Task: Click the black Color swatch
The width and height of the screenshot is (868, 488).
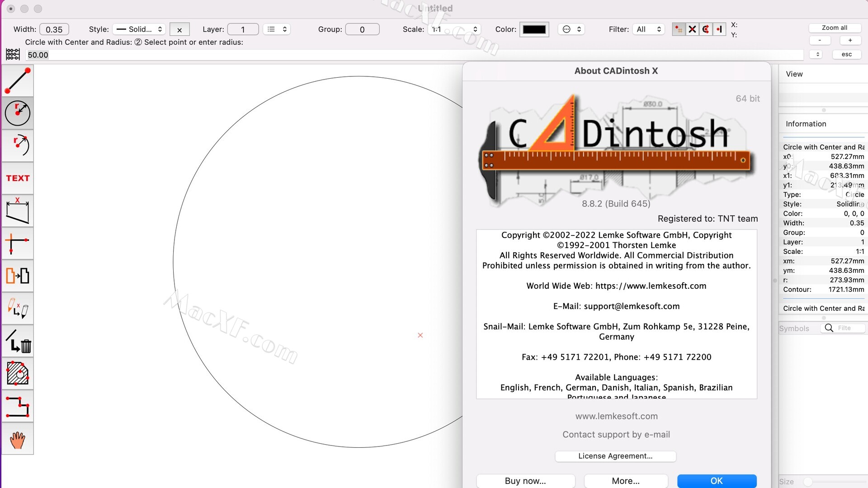Action: tap(534, 29)
